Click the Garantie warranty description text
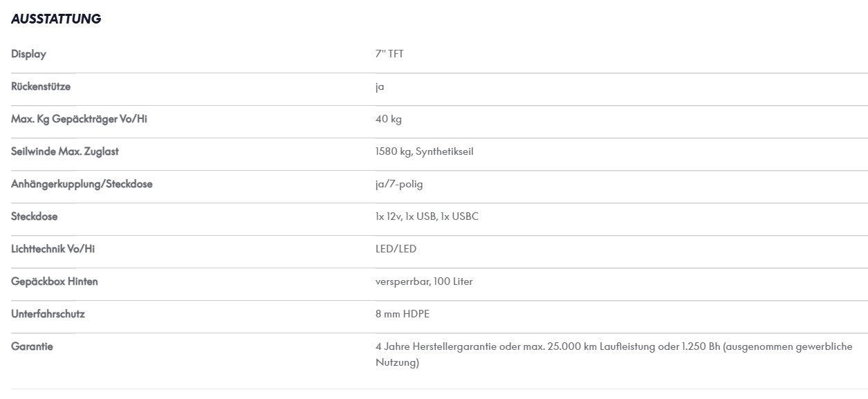The image size is (868, 399). (614, 355)
